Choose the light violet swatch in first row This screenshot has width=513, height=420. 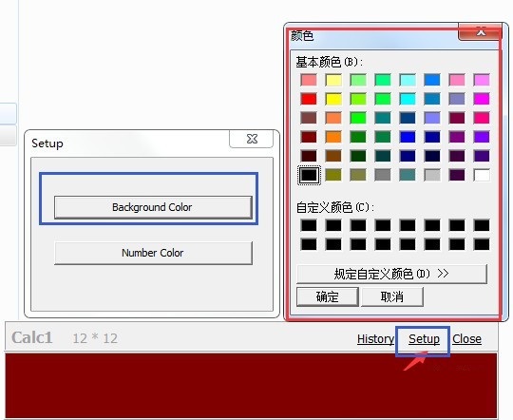point(482,80)
